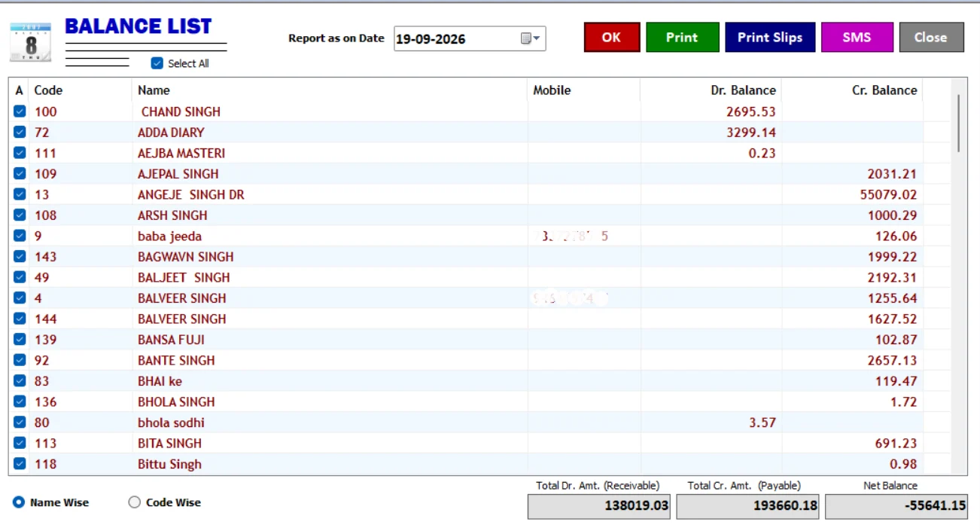Click the Cr. Balance column header

click(x=852, y=90)
